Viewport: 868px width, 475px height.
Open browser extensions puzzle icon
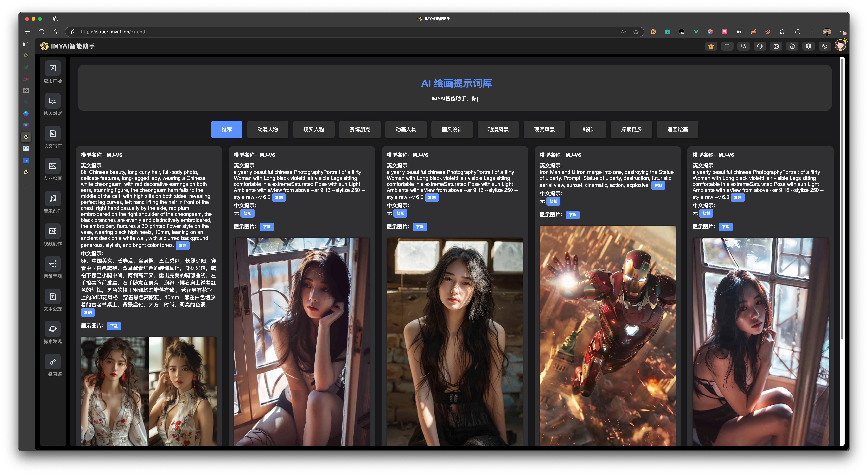[x=782, y=32]
